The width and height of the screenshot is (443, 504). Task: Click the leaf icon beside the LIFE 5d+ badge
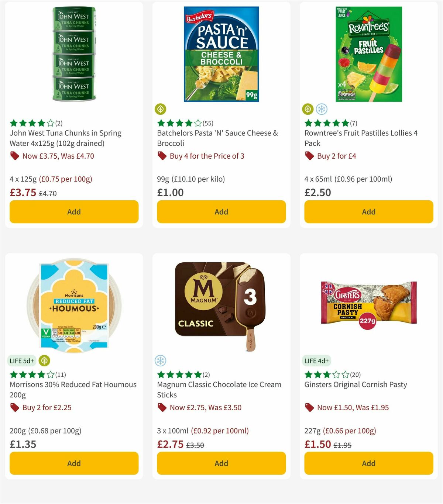pyautogui.click(x=45, y=360)
